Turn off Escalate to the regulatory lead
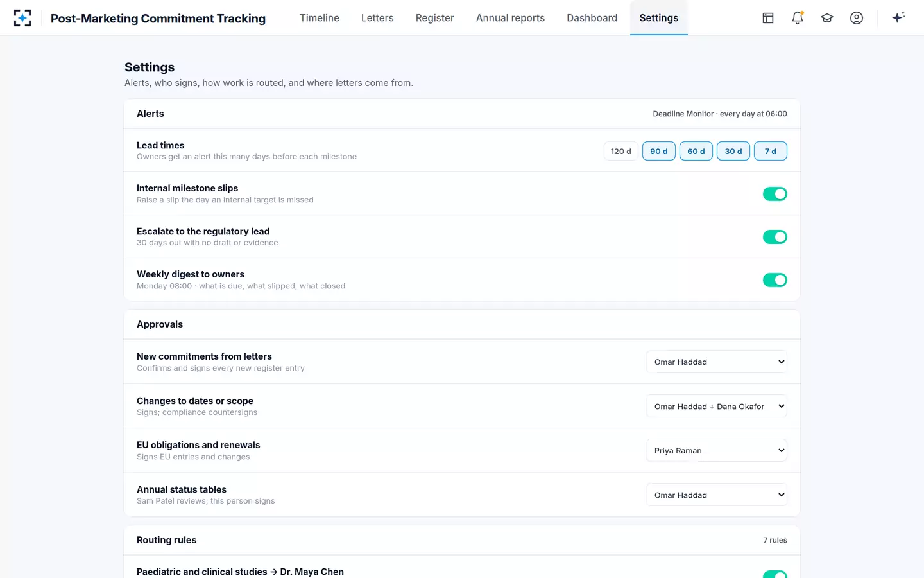This screenshot has height=578, width=924. click(775, 237)
